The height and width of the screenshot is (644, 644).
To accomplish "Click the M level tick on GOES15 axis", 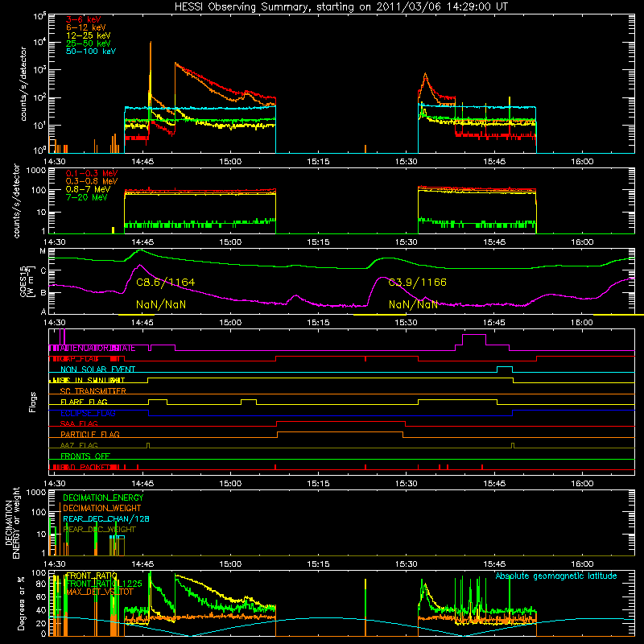I will tap(43, 251).
